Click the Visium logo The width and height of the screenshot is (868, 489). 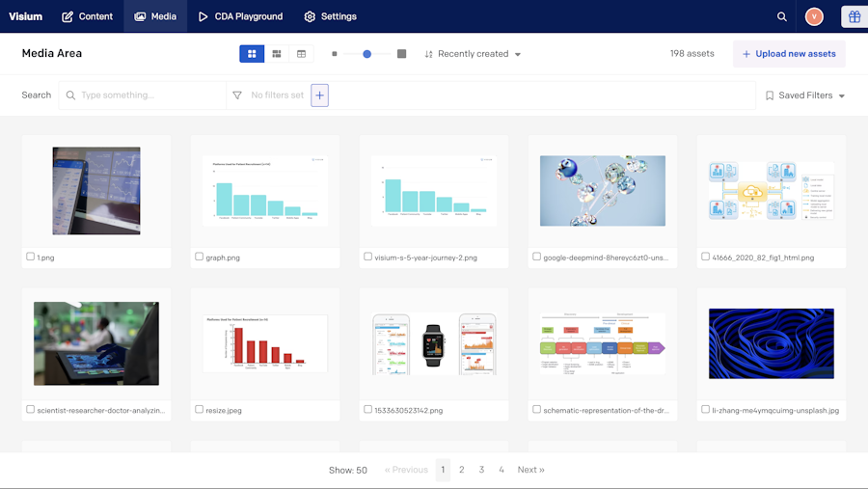click(x=25, y=16)
